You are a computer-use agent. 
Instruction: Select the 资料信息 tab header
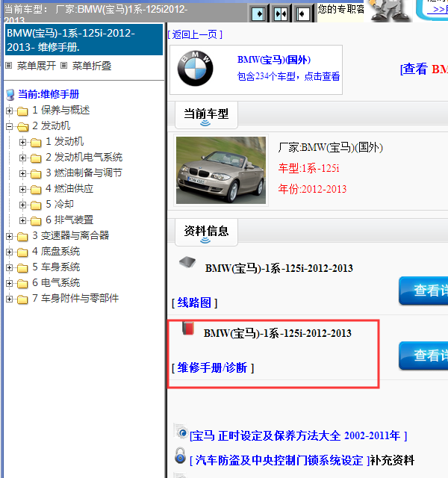(x=206, y=232)
